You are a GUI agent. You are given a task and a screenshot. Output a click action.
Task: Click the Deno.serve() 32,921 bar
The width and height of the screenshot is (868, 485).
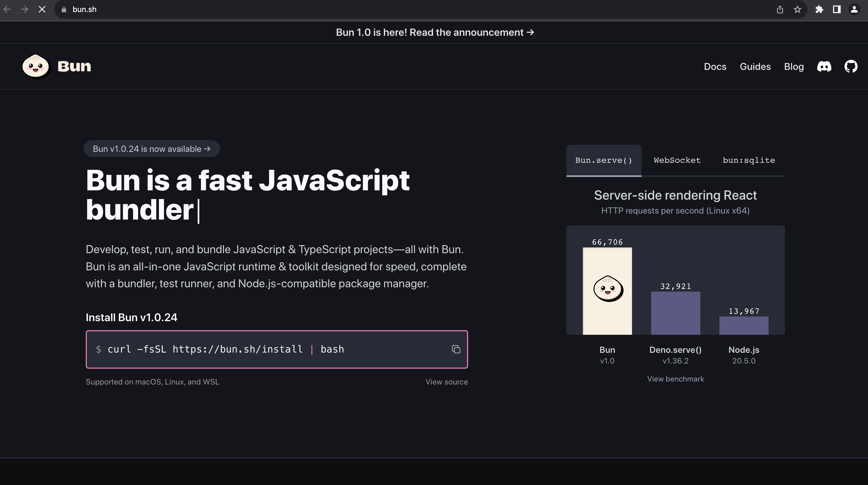click(675, 313)
